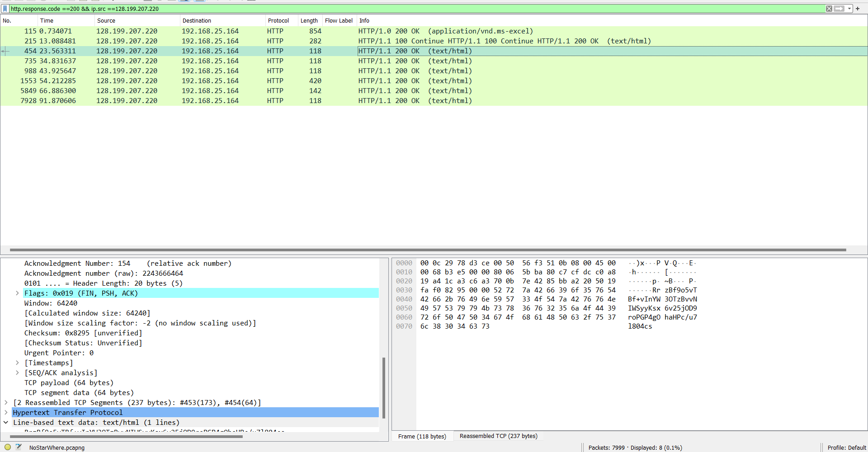
Task: Clear the display filter with X icon
Action: (829, 9)
